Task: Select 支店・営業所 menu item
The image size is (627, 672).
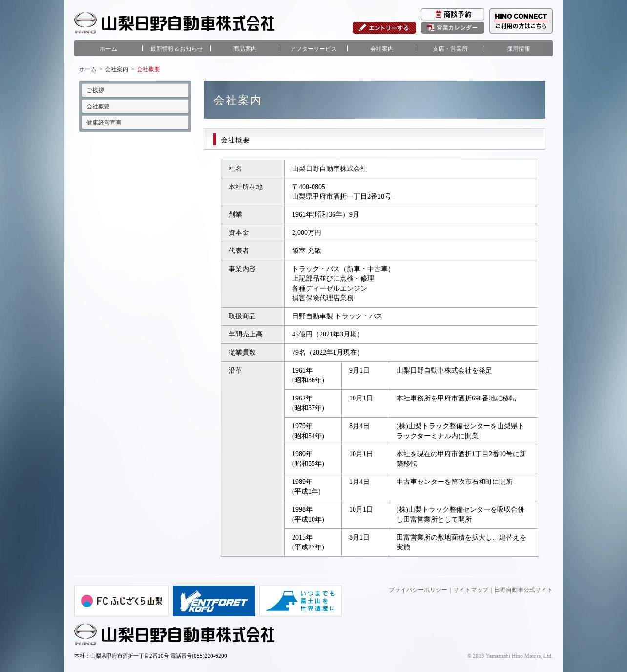Action: [x=450, y=49]
